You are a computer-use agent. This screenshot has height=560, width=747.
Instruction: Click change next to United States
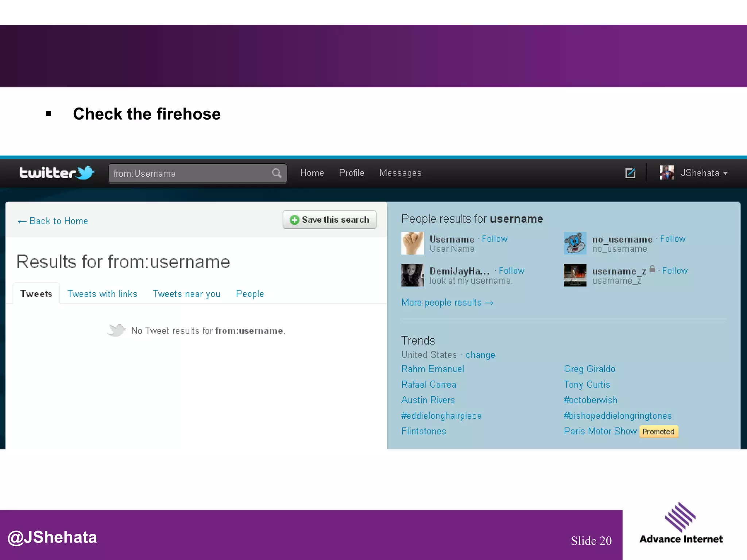click(x=480, y=355)
